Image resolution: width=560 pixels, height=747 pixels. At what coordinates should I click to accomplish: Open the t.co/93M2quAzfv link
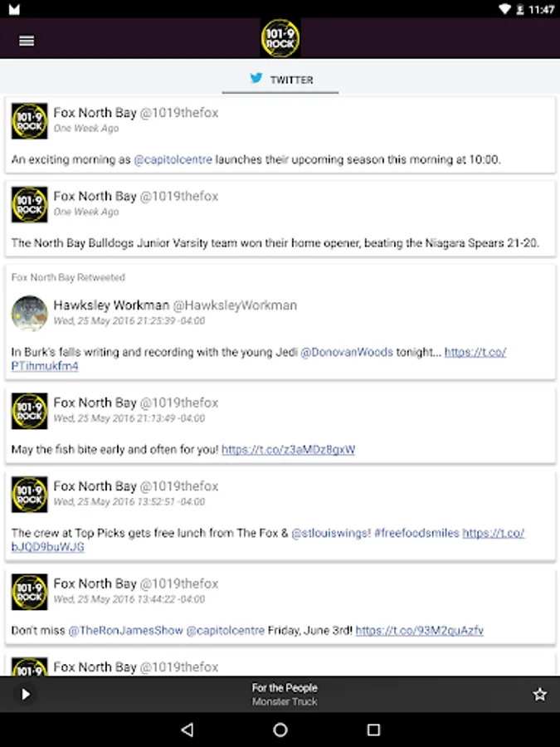click(420, 630)
